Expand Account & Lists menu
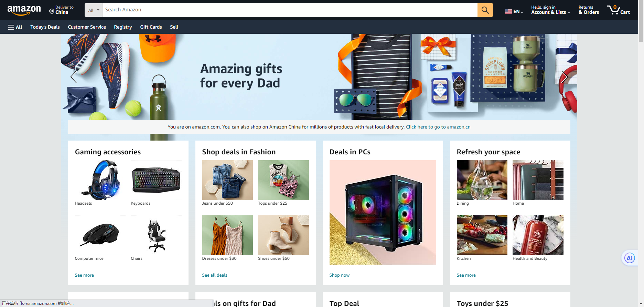Image resolution: width=644 pixels, height=307 pixels. 550,10
